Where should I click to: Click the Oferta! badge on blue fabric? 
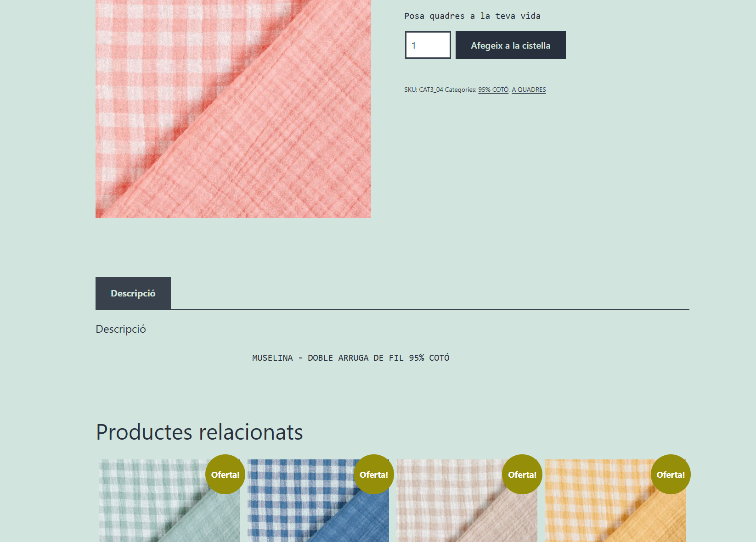tap(373, 475)
